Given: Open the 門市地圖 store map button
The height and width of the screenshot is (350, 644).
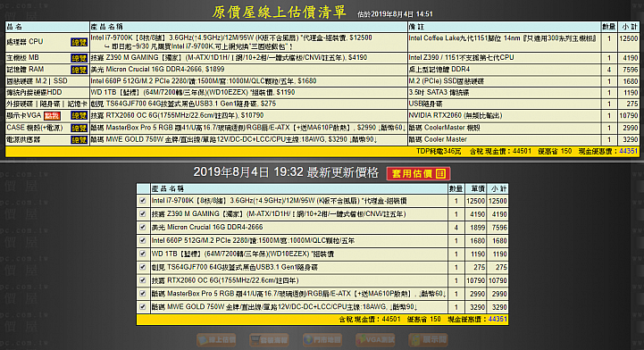Looking at the screenshot, I should click(x=322, y=340).
